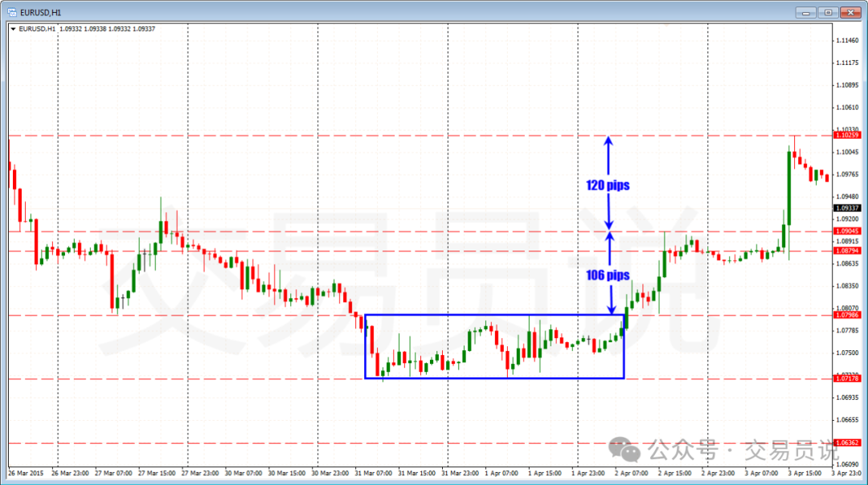Click the arrowhead pointing at the blue rectangle top
Viewport: 868px width, 485px height.
pos(610,309)
